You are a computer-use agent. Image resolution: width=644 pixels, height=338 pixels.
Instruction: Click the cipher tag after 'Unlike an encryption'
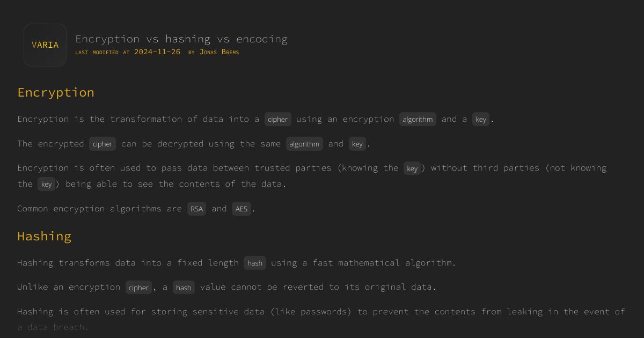[x=139, y=288]
